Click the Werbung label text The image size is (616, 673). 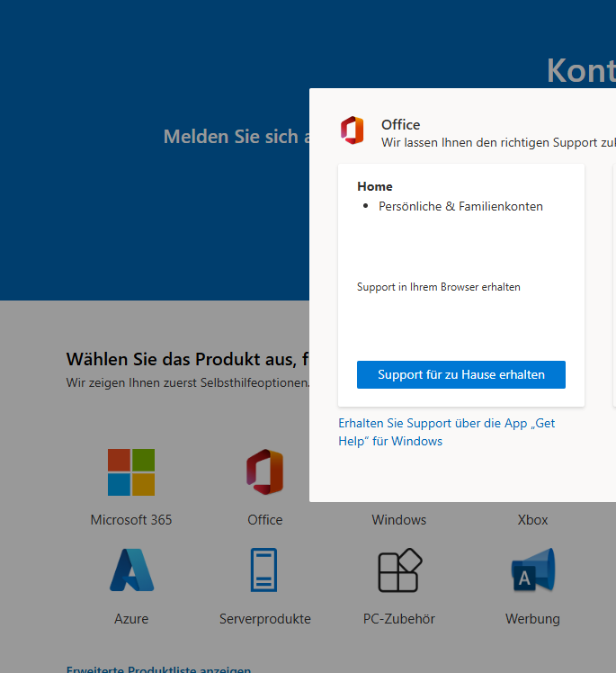532,619
